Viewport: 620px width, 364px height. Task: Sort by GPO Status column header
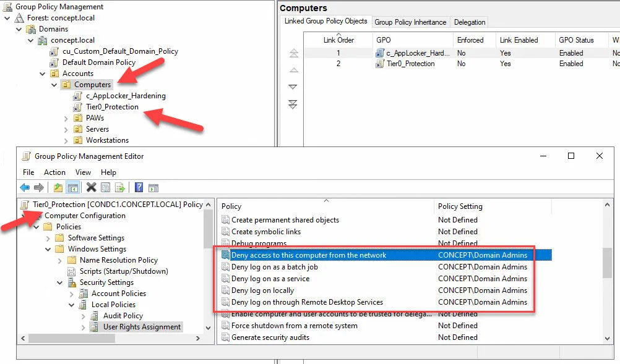tap(581, 40)
